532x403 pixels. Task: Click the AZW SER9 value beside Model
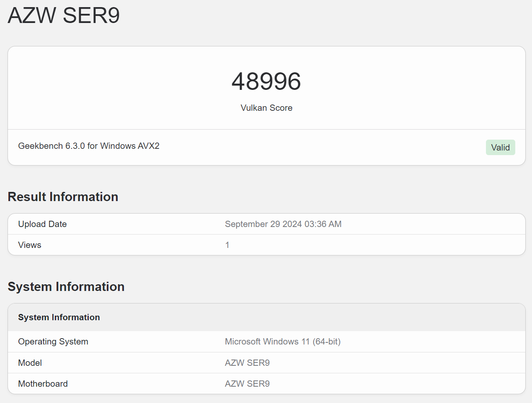point(247,363)
